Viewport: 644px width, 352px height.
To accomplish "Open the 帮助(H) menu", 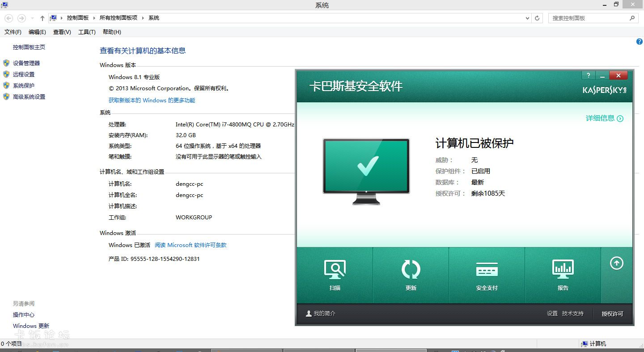I will (x=112, y=32).
